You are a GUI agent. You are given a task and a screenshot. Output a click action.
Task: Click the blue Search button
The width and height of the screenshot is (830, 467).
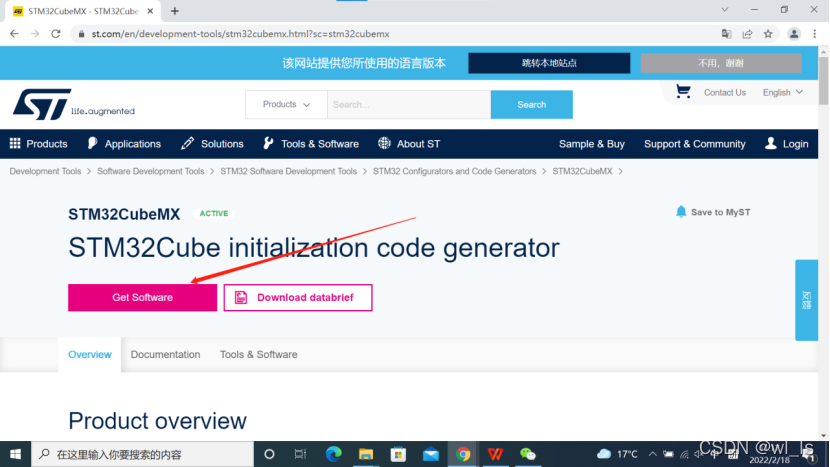point(531,104)
